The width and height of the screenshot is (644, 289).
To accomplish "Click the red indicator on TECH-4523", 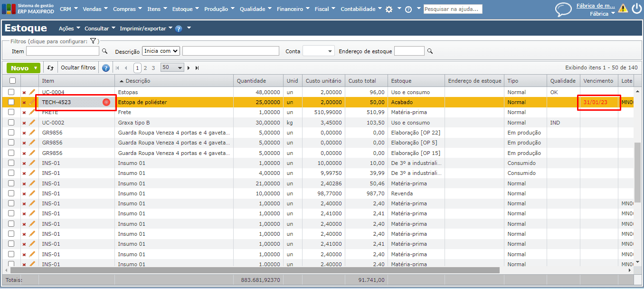I will 106,102.
